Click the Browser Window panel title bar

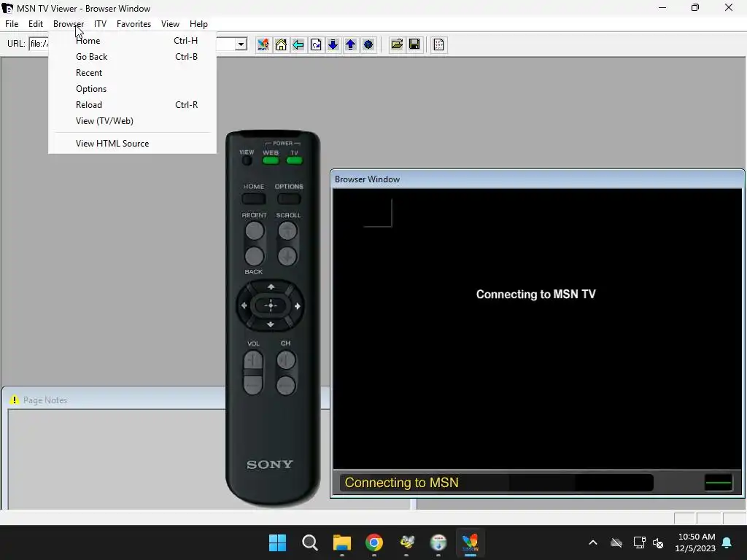(x=538, y=179)
